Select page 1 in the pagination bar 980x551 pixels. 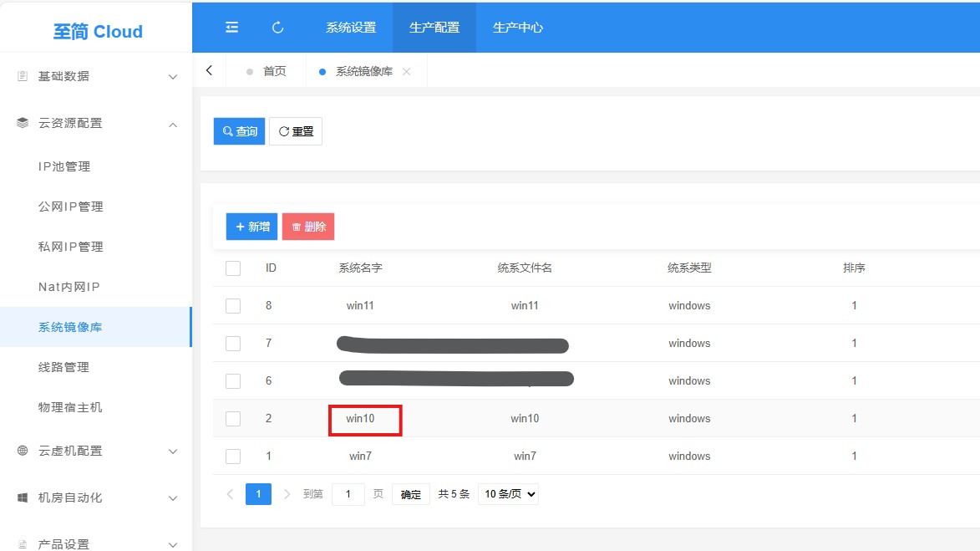pyautogui.click(x=259, y=493)
